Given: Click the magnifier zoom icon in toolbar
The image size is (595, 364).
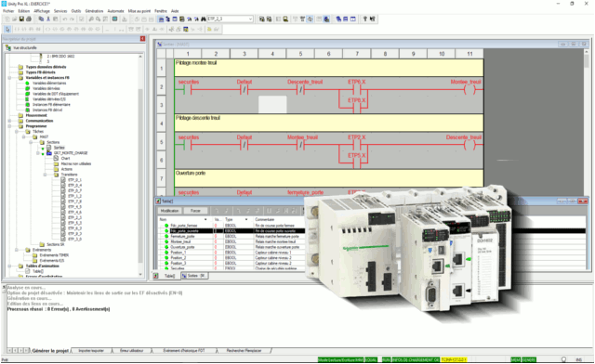Looking at the screenshot, I should pos(99,19).
